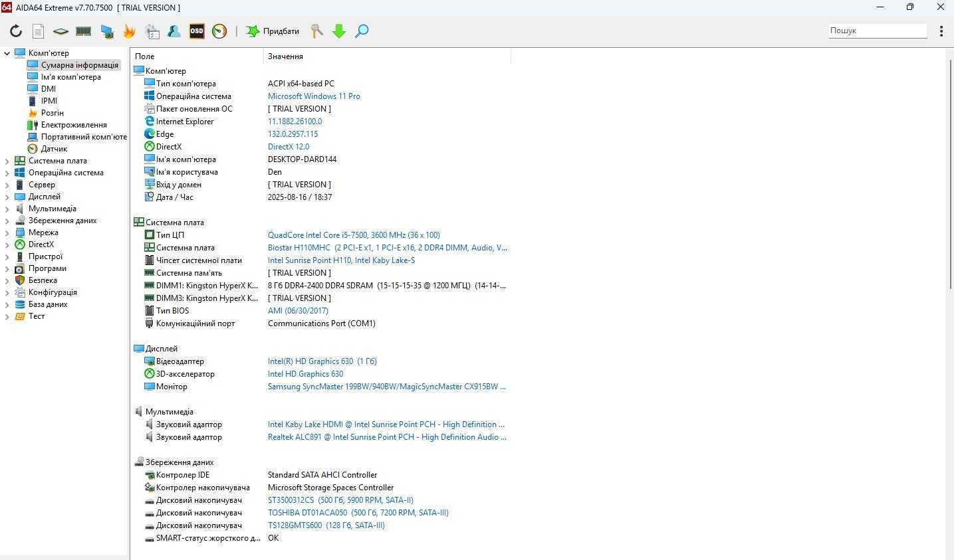Open the TS128GMTS600 disk link
Viewport: 954px width, 560px height.
[x=326, y=525]
